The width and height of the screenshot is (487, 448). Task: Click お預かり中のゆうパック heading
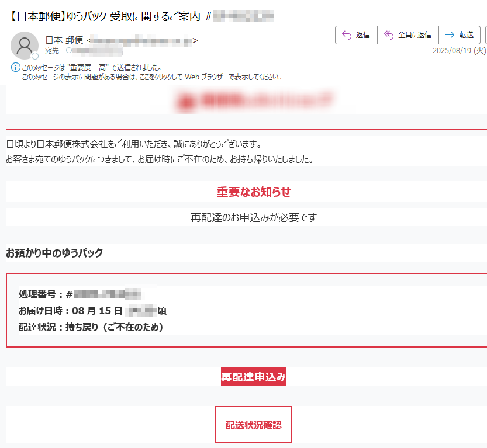54,253
